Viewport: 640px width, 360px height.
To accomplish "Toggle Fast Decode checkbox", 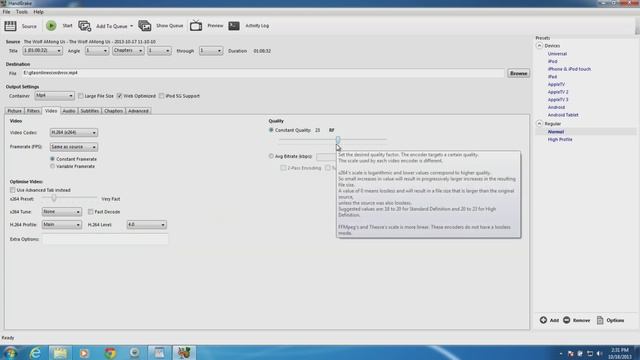I will (x=91, y=212).
